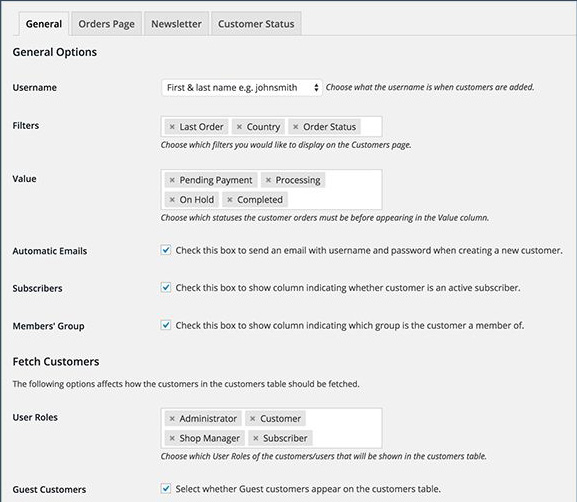Remove the Last Order filter tag
The image size is (577, 502).
172,127
